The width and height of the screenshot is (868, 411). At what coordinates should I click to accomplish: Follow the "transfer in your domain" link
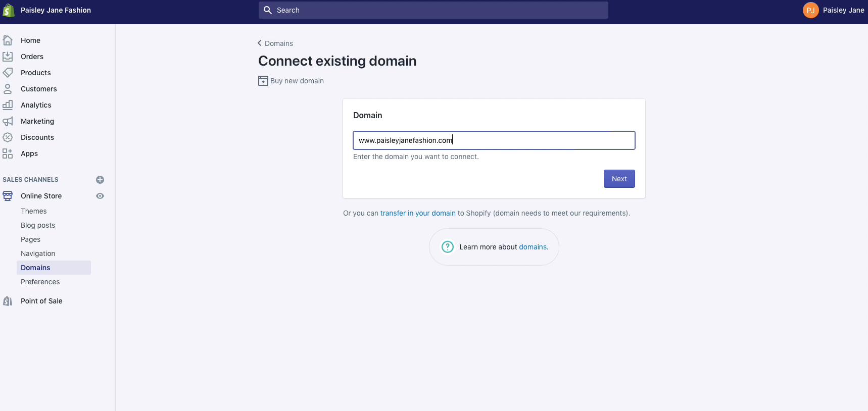418,213
